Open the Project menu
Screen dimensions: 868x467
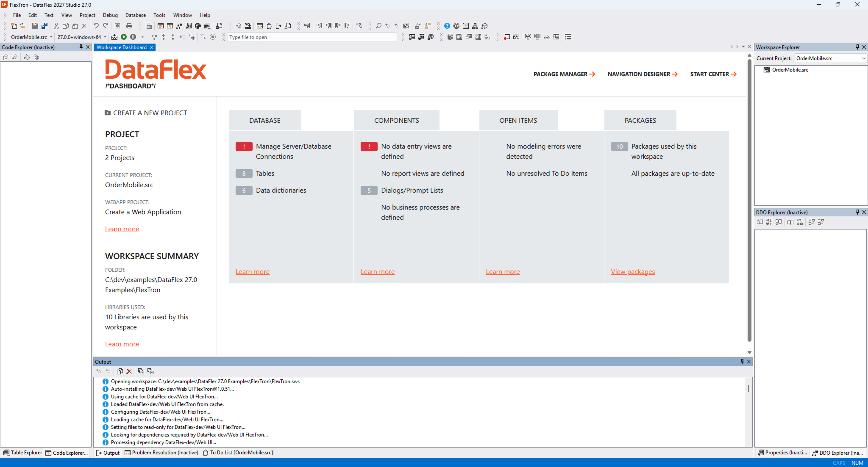point(87,15)
